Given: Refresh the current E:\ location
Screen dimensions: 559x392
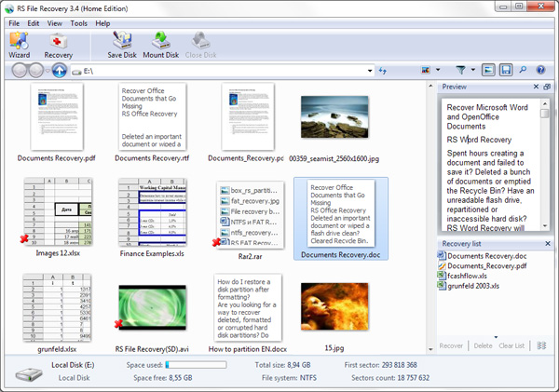Looking at the screenshot, I should 383,71.
